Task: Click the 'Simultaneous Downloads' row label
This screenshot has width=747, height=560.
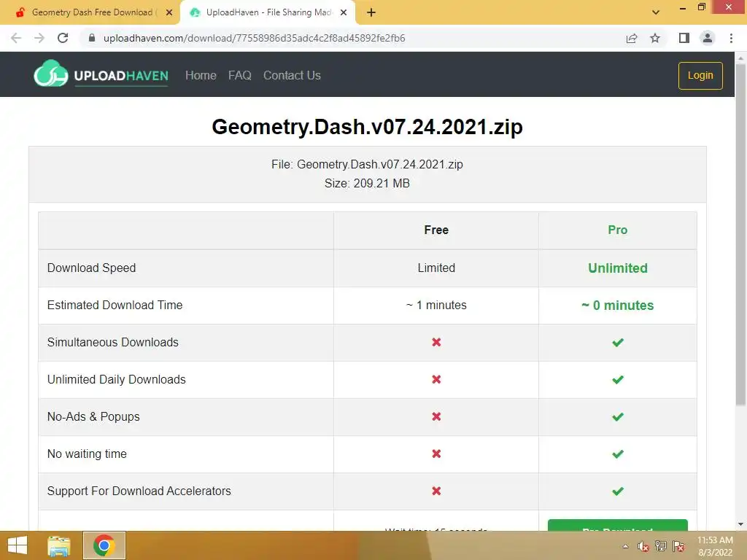Action: pyautogui.click(x=113, y=343)
